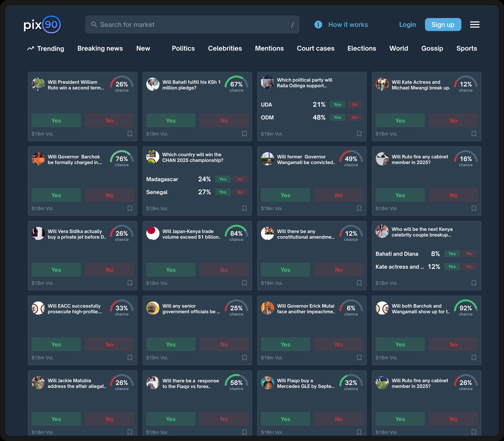Switch to the Court cases tab
Image resolution: width=504 pixels, height=441 pixels.
pyautogui.click(x=315, y=48)
